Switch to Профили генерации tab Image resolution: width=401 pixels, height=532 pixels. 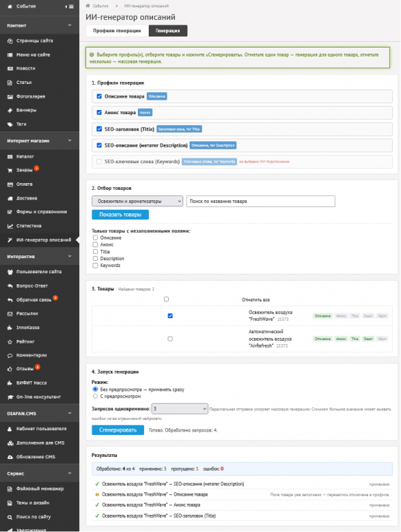[x=117, y=30]
